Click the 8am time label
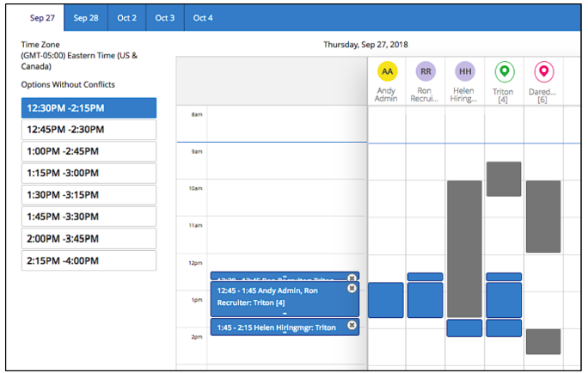The height and width of the screenshot is (373, 588). (x=197, y=114)
